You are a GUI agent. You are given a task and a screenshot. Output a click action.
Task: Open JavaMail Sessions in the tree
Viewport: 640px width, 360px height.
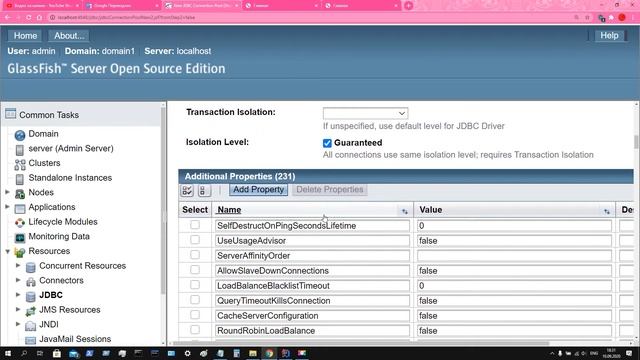75,339
